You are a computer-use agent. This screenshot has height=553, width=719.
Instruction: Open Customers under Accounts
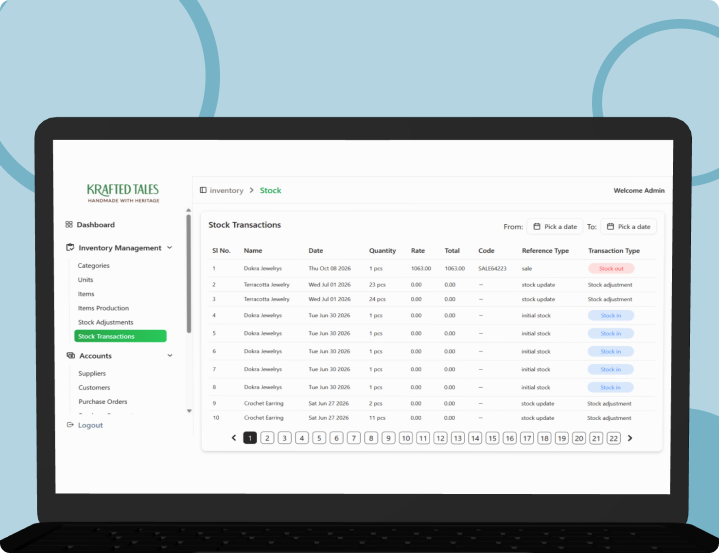94,387
